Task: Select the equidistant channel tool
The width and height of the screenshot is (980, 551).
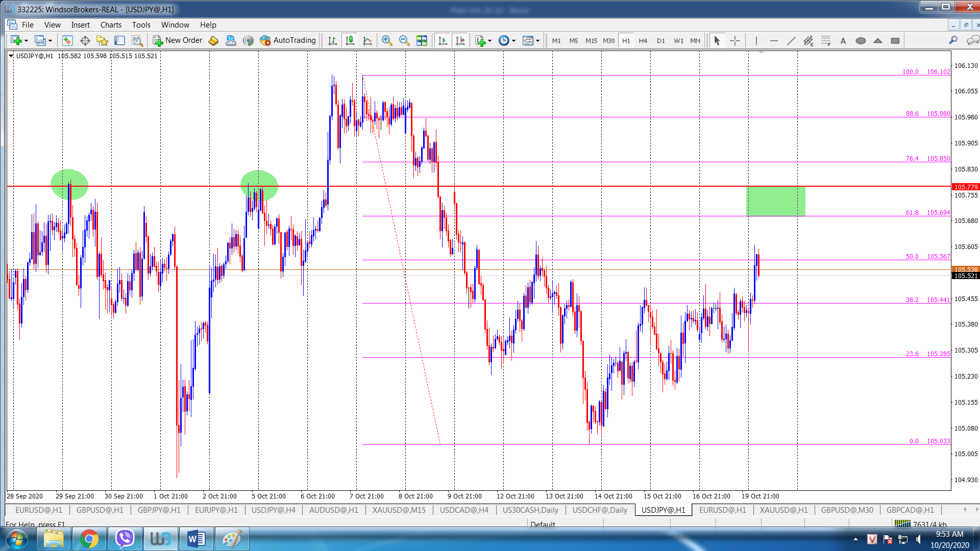Action: pos(808,40)
